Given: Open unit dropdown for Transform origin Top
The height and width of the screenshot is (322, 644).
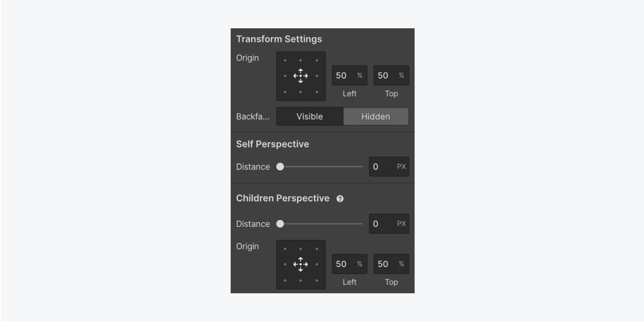Looking at the screenshot, I should click(x=401, y=76).
